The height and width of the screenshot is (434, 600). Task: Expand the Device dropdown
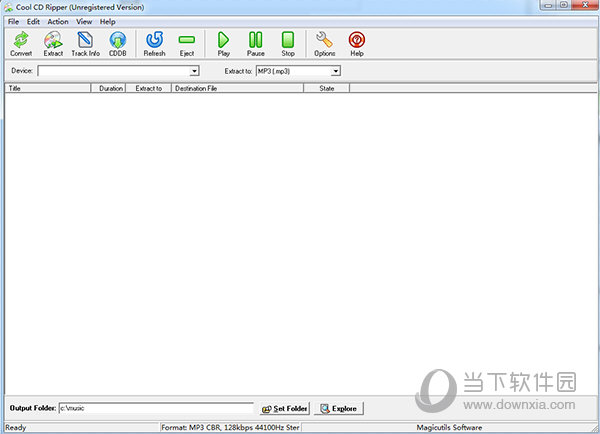point(194,71)
